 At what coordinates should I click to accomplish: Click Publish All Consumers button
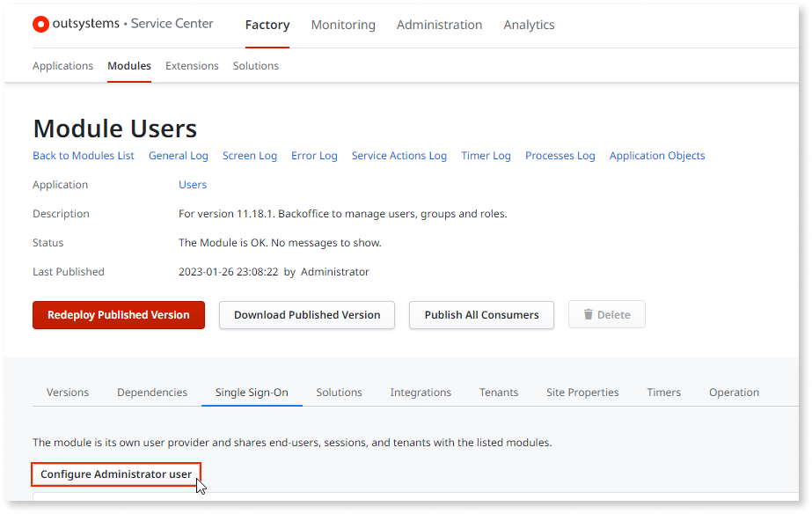pos(481,315)
